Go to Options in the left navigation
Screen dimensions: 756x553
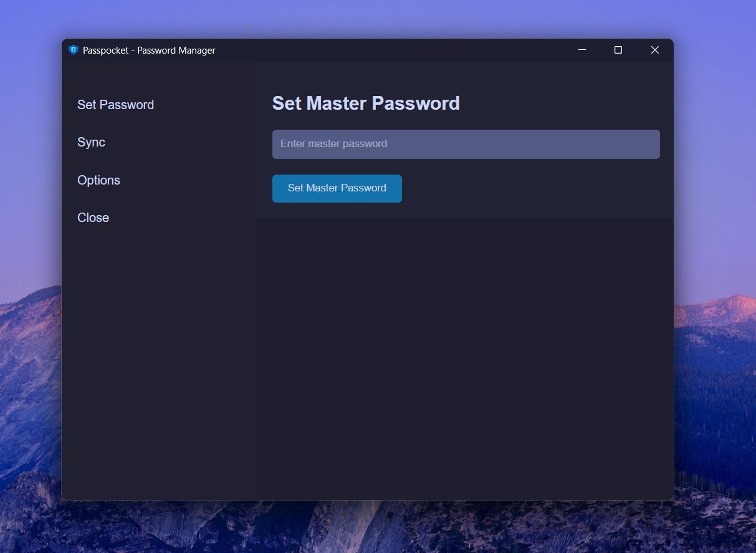point(98,180)
